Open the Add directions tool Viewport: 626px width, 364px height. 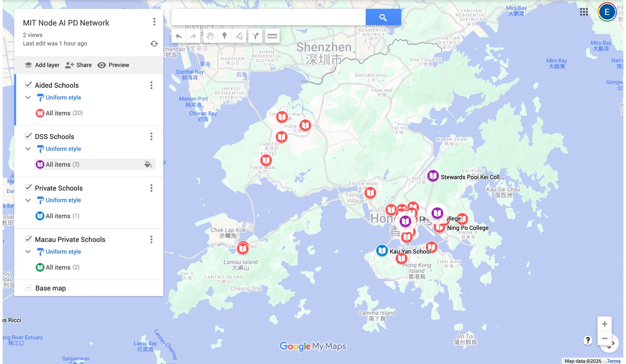click(x=255, y=36)
